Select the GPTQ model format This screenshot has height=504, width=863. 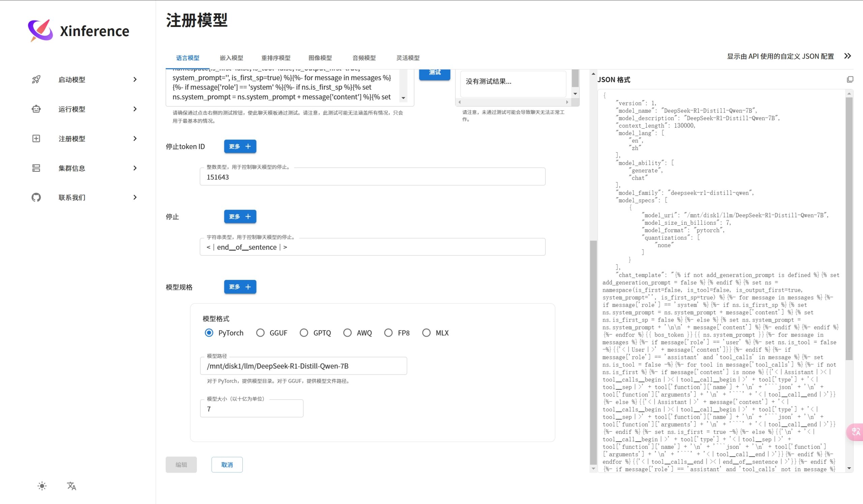[x=304, y=333]
